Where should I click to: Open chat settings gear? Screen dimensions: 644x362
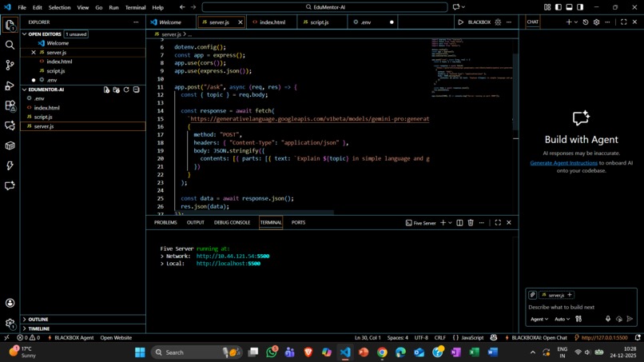[596, 22]
